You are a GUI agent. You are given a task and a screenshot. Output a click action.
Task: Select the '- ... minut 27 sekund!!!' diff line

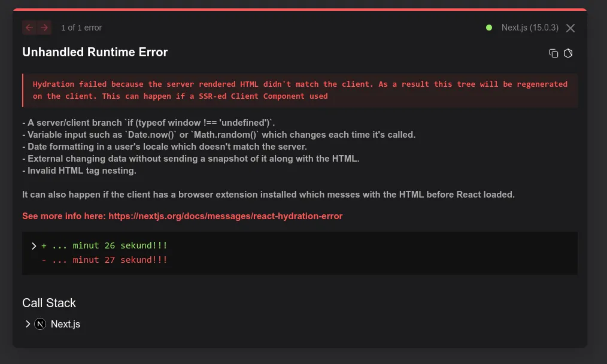105,260
